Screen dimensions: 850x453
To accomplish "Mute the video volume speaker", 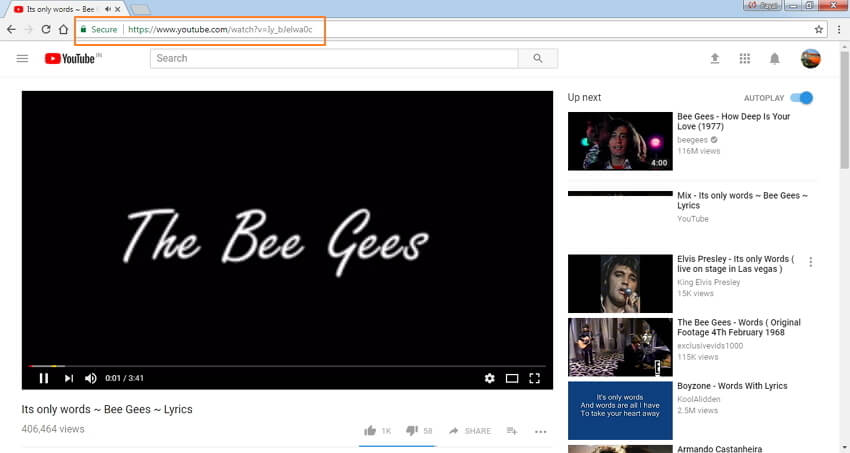I will click(x=91, y=378).
